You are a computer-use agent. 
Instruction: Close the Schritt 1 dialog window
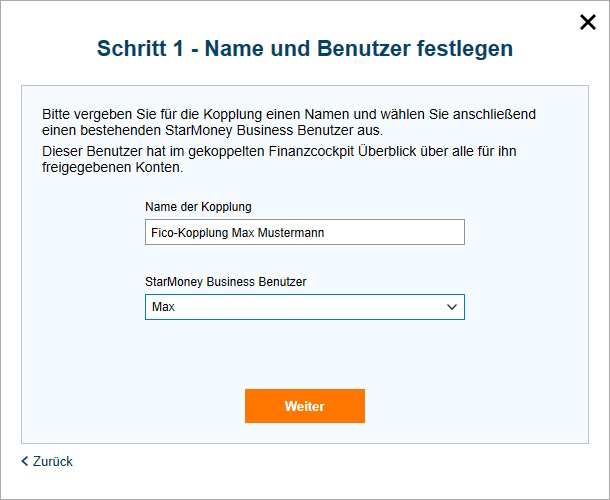[588, 23]
